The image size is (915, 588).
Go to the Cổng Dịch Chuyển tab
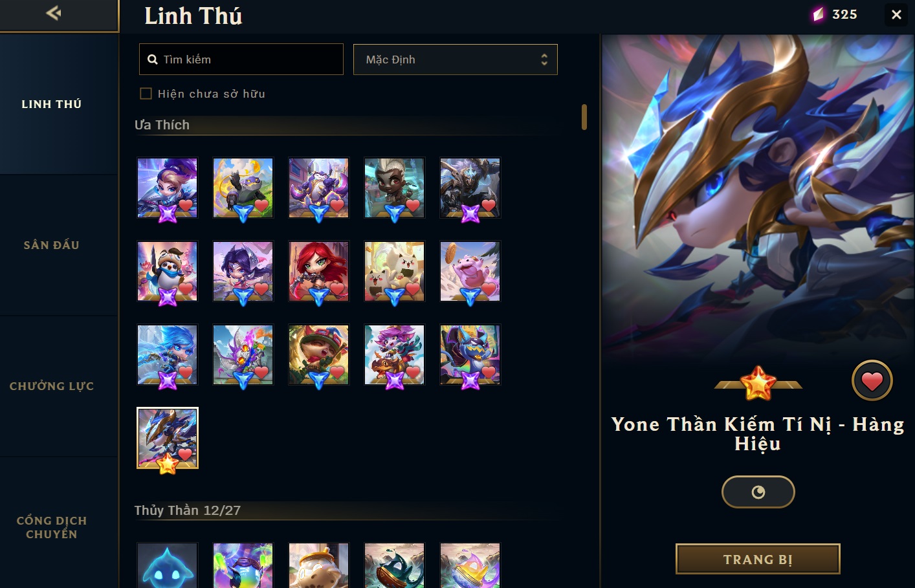[x=52, y=527]
